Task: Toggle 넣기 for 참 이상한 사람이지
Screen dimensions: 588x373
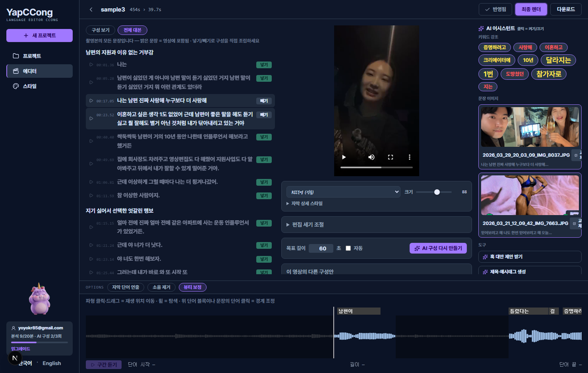Action: 264,196
